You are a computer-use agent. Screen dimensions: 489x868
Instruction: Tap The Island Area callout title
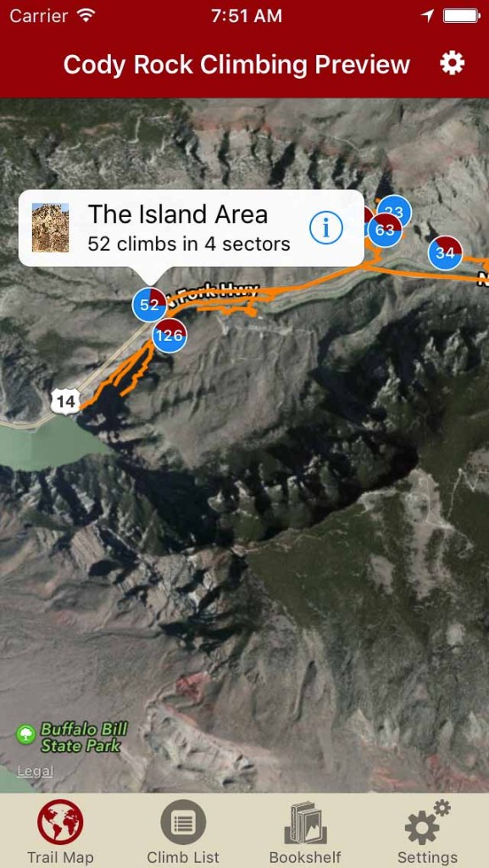(x=178, y=214)
